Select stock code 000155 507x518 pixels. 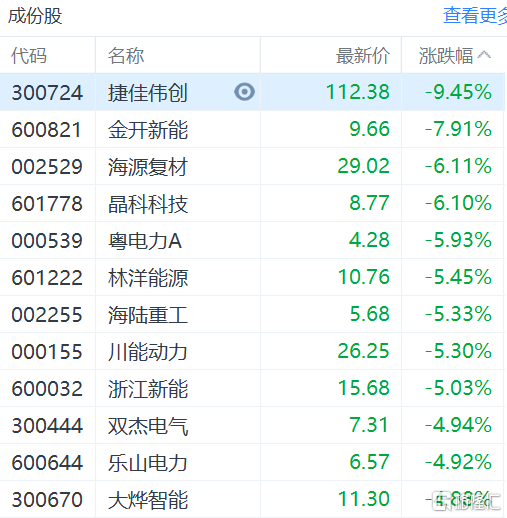tap(47, 351)
